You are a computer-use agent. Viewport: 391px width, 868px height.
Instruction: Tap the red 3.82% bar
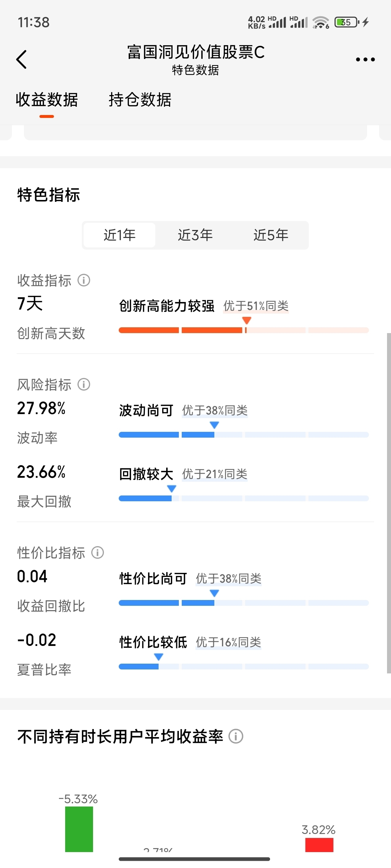pos(319,845)
